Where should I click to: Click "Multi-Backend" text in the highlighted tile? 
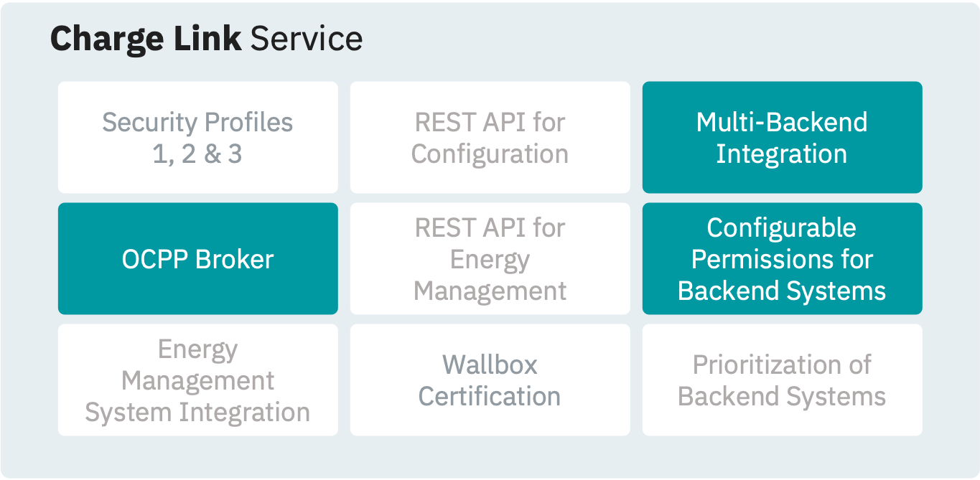[x=782, y=122]
